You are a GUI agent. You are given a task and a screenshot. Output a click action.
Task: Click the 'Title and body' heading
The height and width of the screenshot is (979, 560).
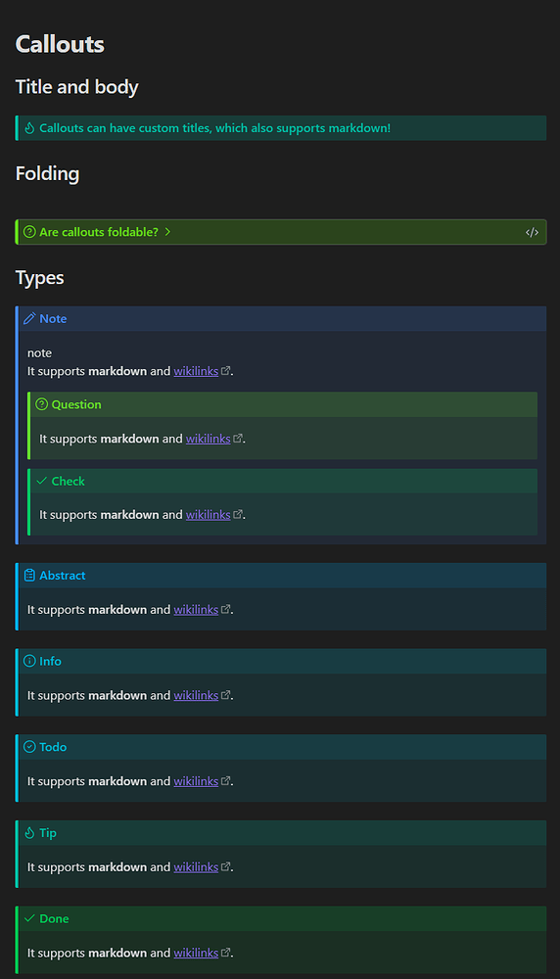coord(76,87)
